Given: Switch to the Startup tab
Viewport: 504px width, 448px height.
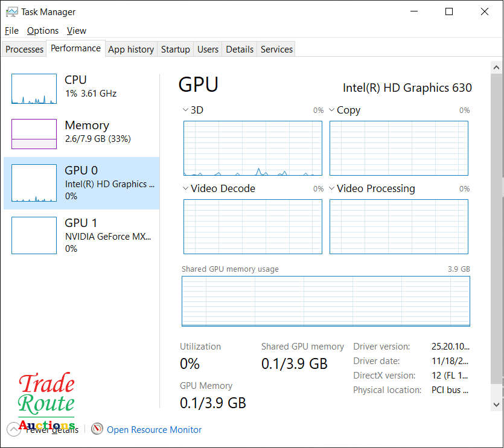Looking at the screenshot, I should pos(176,50).
